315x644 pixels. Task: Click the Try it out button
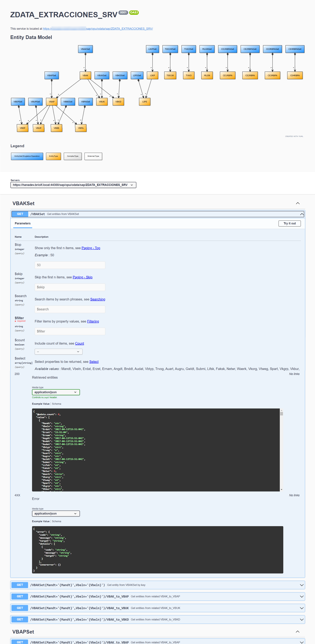coord(289,224)
